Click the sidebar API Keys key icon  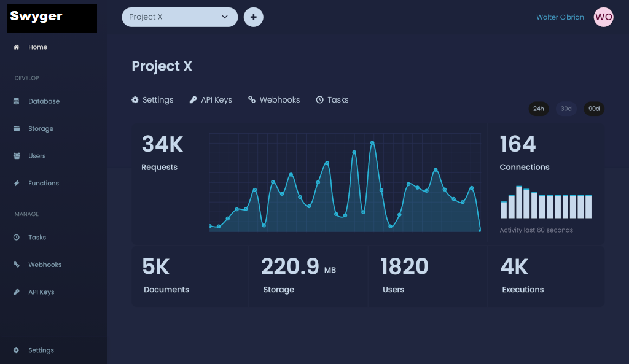[x=17, y=292]
